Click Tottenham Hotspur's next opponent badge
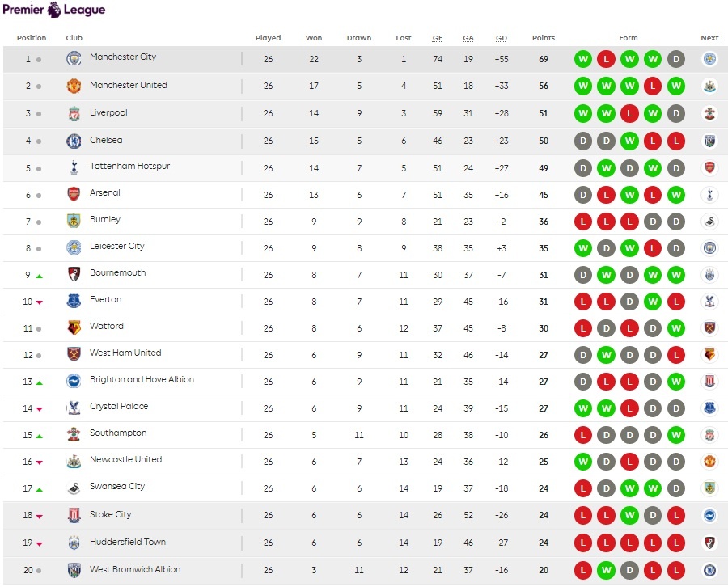 709,168
